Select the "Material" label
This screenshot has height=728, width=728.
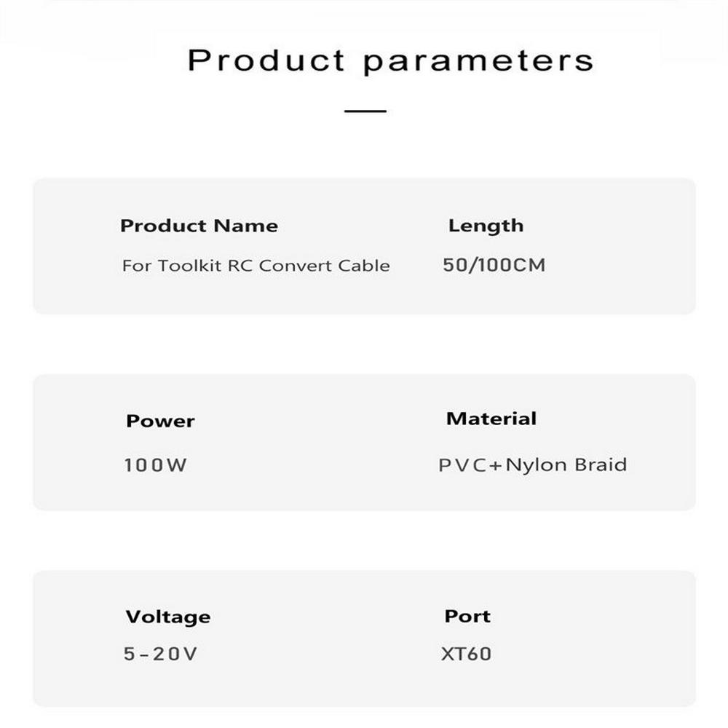pyautogui.click(x=491, y=419)
